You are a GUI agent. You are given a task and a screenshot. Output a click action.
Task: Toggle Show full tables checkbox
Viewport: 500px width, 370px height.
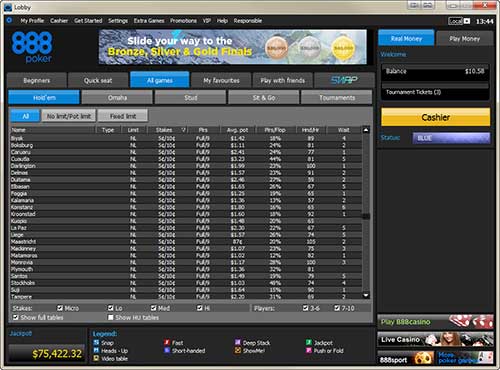pyautogui.click(x=16, y=317)
